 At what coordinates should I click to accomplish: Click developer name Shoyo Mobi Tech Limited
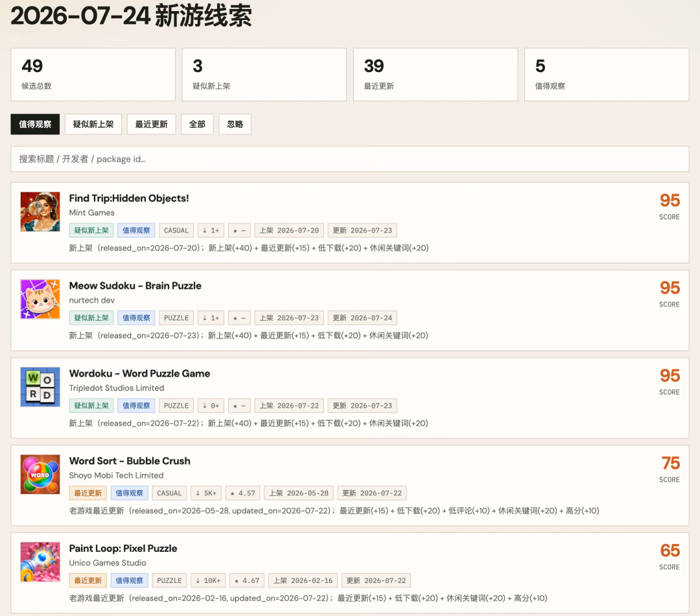117,475
